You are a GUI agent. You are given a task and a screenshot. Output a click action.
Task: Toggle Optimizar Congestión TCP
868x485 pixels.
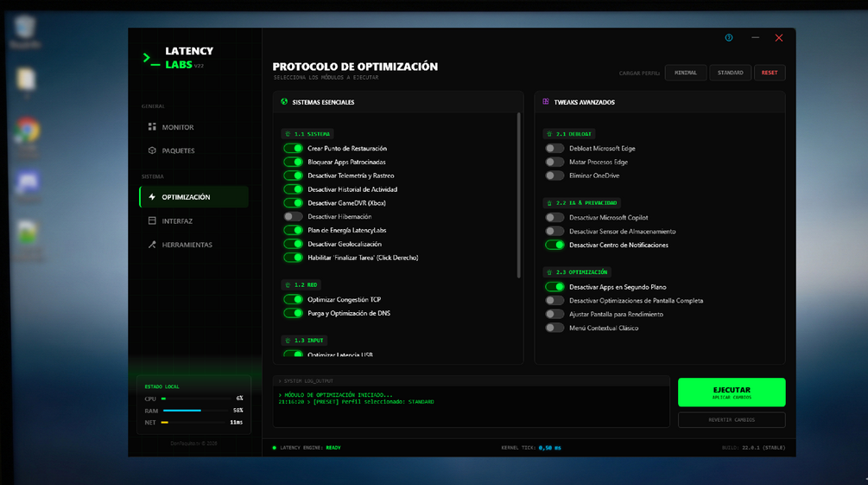[294, 299]
